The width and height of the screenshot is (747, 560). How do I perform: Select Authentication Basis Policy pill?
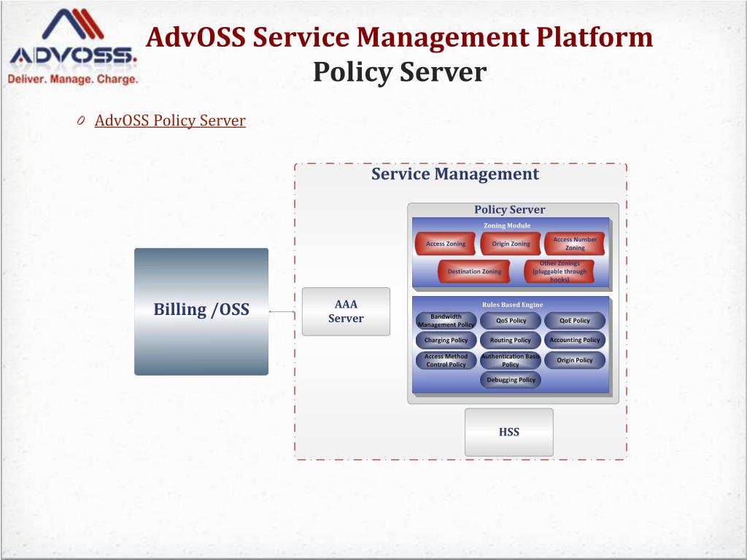tap(511, 360)
